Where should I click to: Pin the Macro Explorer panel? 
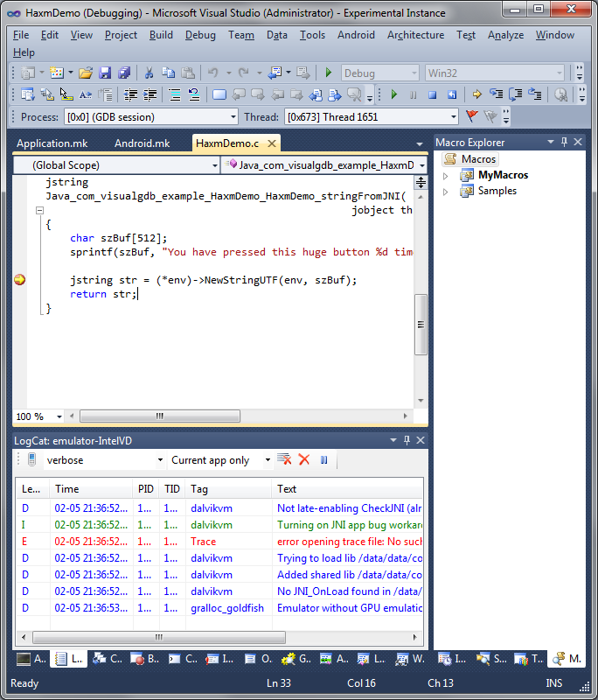point(564,142)
